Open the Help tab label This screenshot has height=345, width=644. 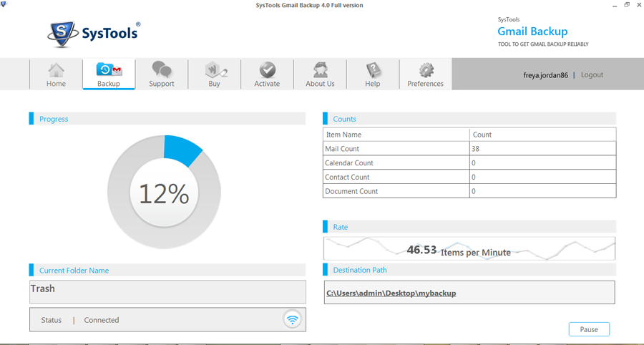pos(373,83)
